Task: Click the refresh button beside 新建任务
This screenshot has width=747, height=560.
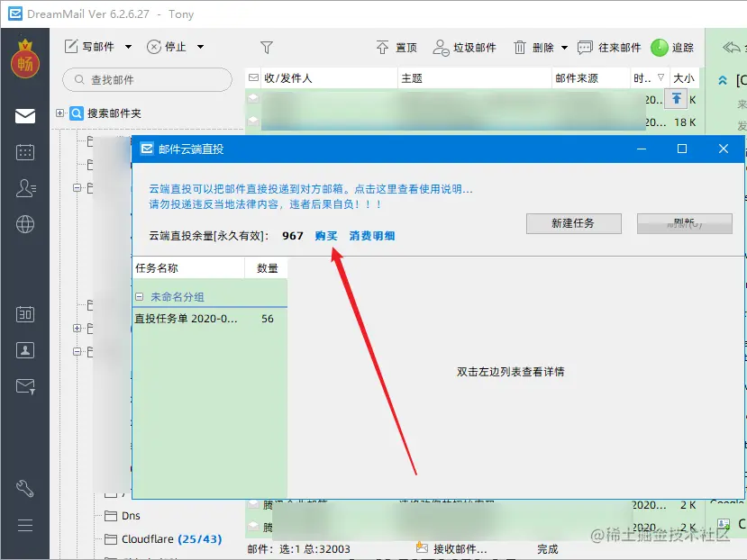Action: 685,223
